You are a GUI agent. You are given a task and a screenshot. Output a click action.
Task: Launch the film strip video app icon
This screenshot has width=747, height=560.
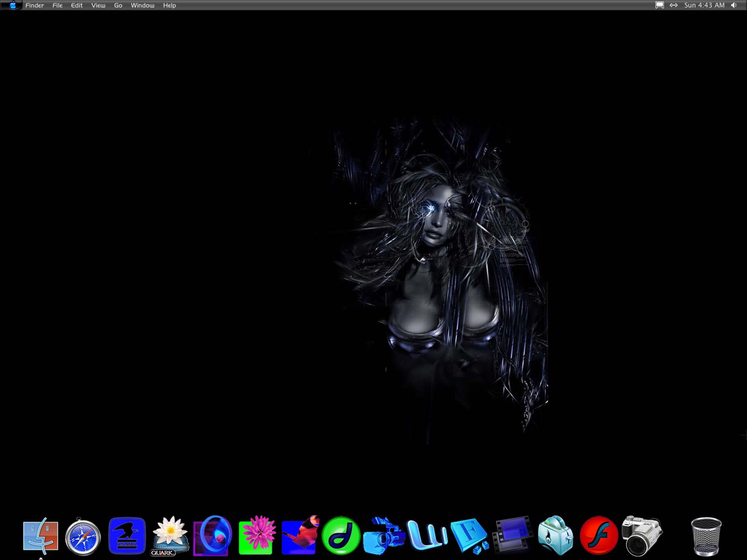coord(512,535)
